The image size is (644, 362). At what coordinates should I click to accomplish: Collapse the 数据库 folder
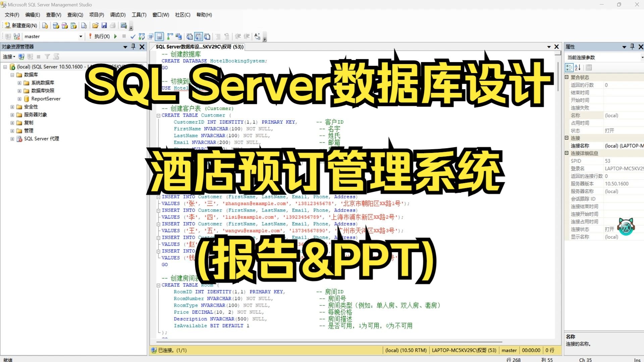(x=12, y=75)
